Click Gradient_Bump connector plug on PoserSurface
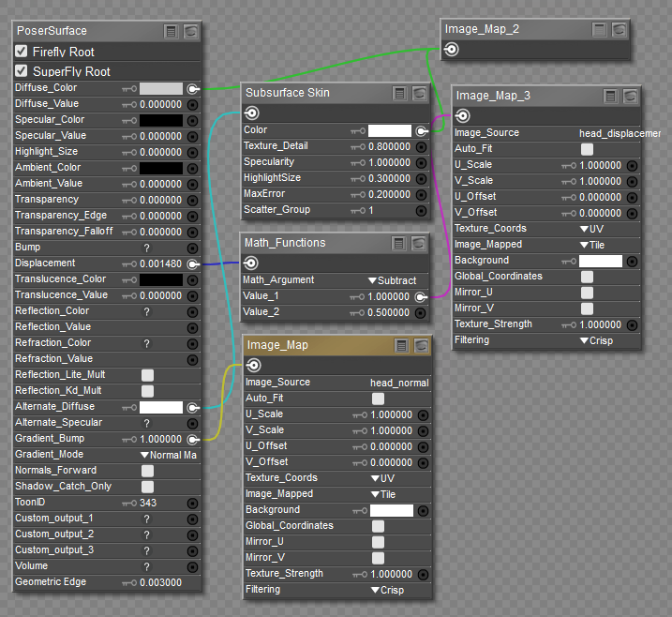Viewport: 672px width, 617px height. click(192, 439)
